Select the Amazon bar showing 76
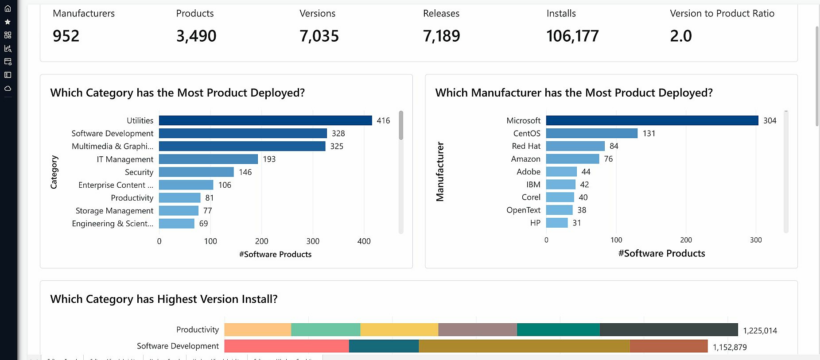Image resolution: width=820 pixels, height=360 pixels. pyautogui.click(x=573, y=159)
